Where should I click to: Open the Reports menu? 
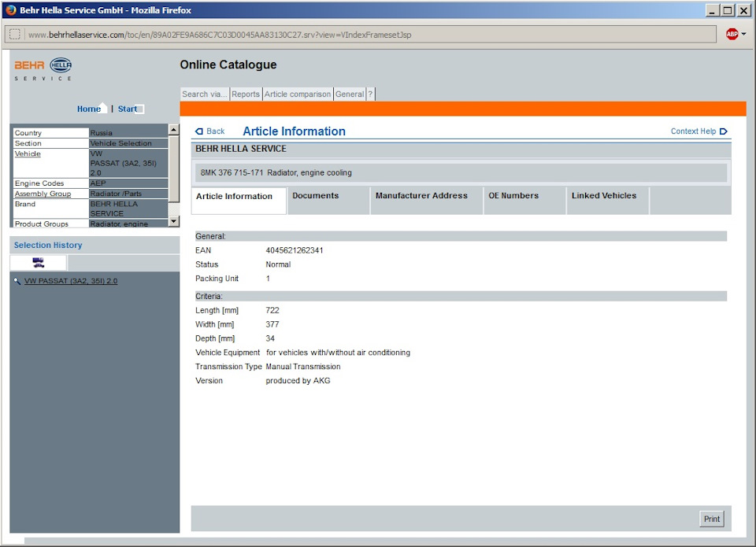coord(246,94)
